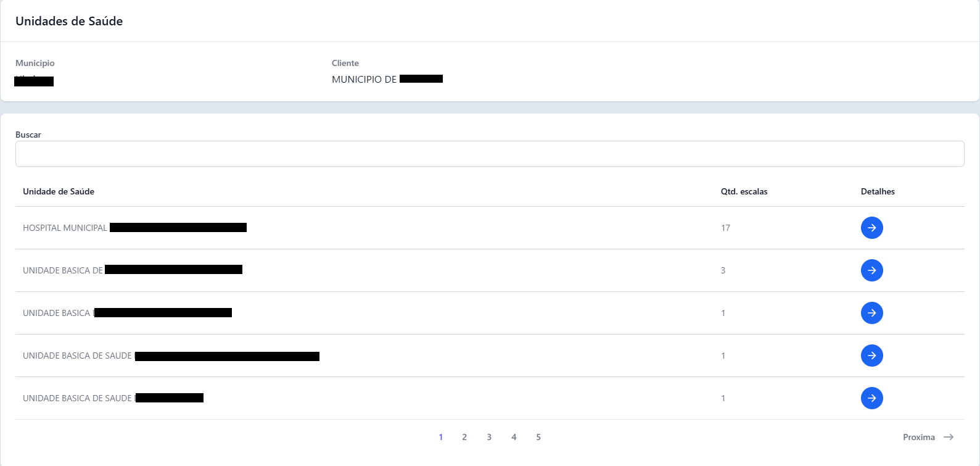Click the MUNICIPIO DE client value
This screenshot has width=980, height=466.
(387, 79)
